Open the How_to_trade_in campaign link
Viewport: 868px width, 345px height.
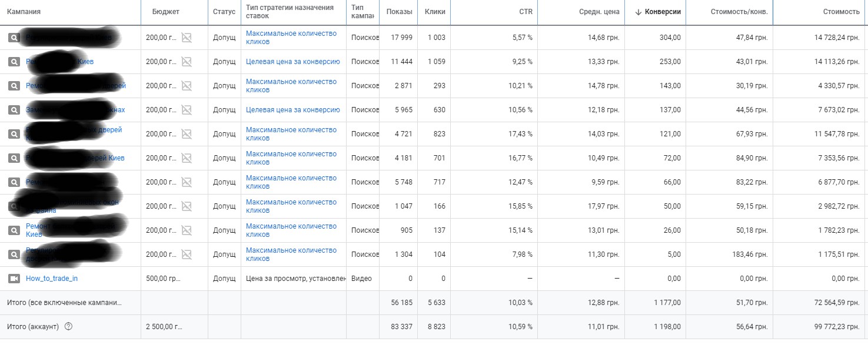(x=52, y=279)
